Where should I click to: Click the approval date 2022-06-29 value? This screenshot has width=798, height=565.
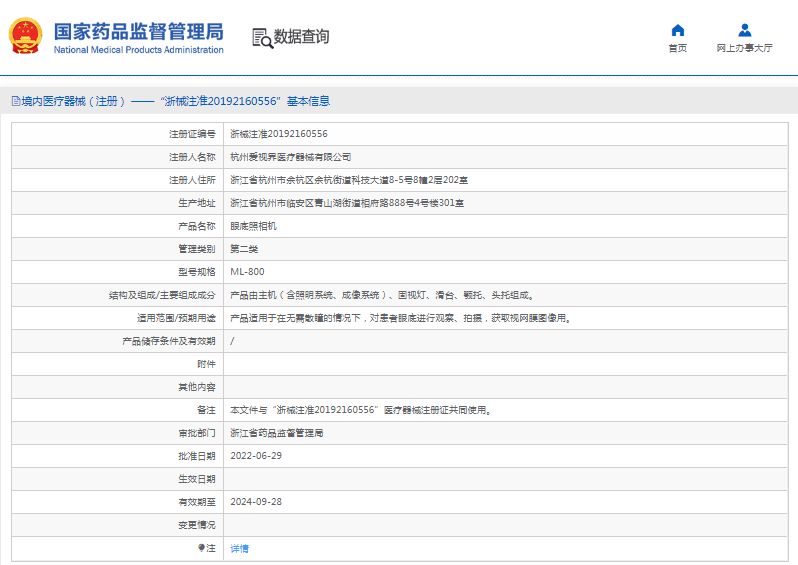(x=256, y=456)
